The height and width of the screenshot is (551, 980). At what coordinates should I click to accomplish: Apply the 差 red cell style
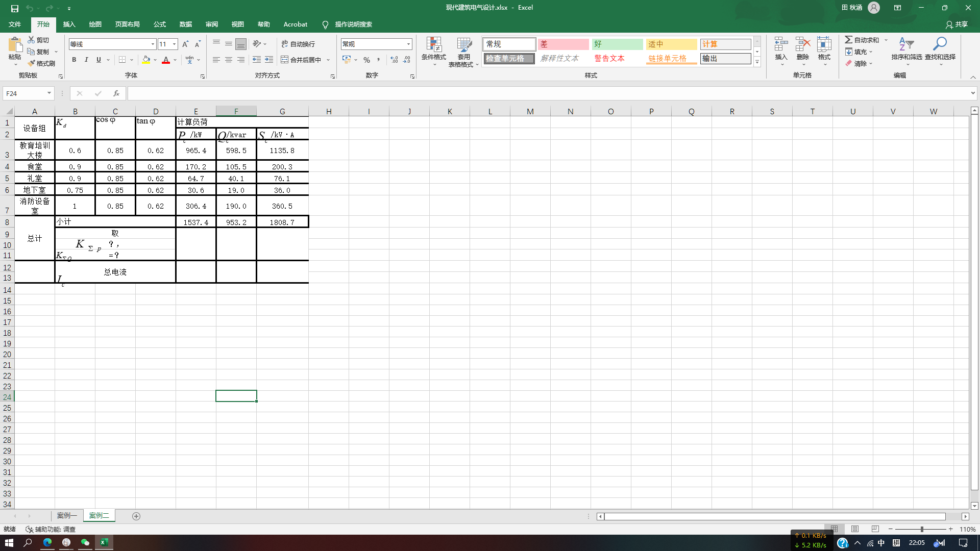pos(563,44)
